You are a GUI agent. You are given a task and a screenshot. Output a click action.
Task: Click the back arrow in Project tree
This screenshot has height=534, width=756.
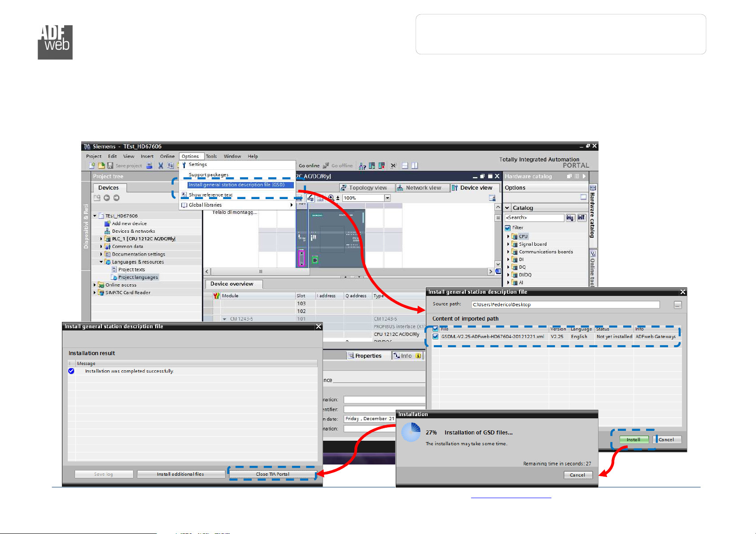tap(107, 198)
